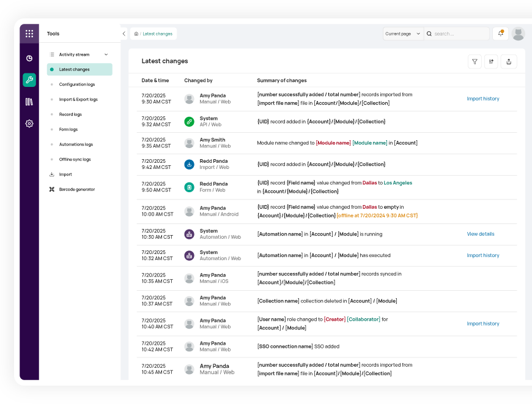This screenshot has width=532, height=404.
Task: Open notifications bell icon
Action: (500, 33)
